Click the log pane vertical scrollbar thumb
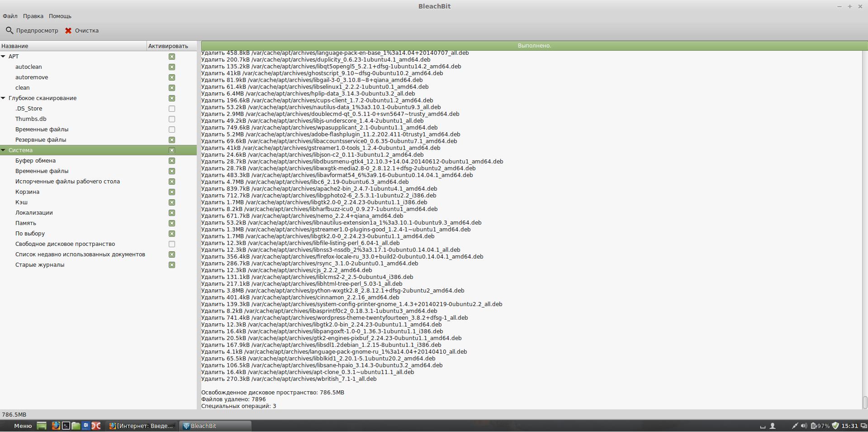Screen dimensions: 868x432 [865, 402]
